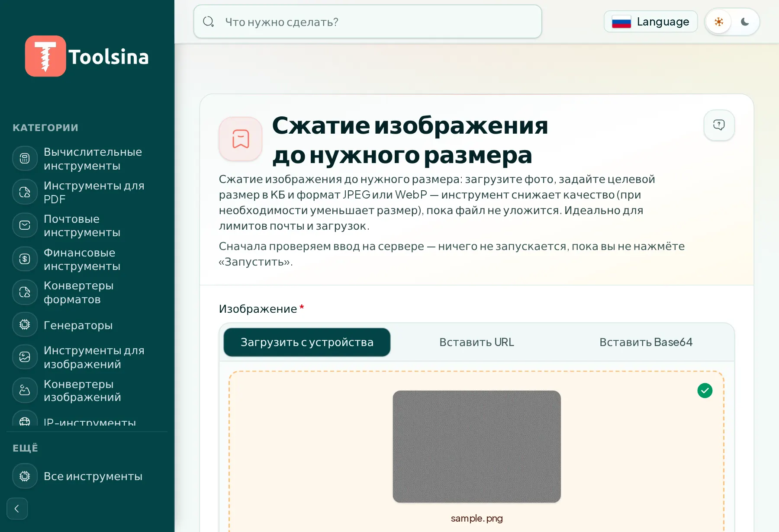The height and width of the screenshot is (532, 779).
Task: Click Вычислительные инструменты calculator icon
Action: pos(25,159)
